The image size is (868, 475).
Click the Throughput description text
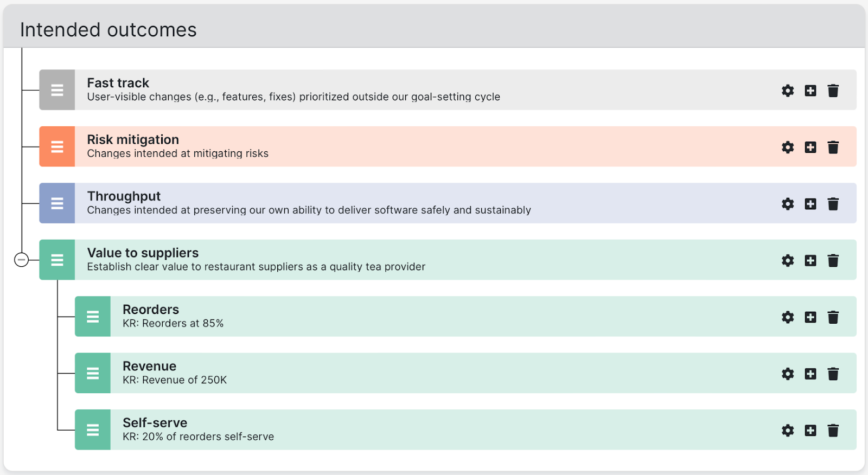[309, 210]
